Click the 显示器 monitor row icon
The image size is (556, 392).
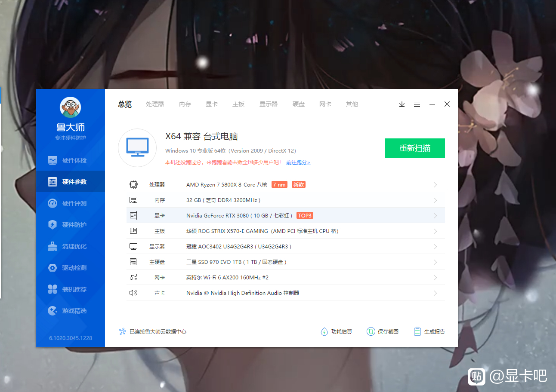click(133, 246)
